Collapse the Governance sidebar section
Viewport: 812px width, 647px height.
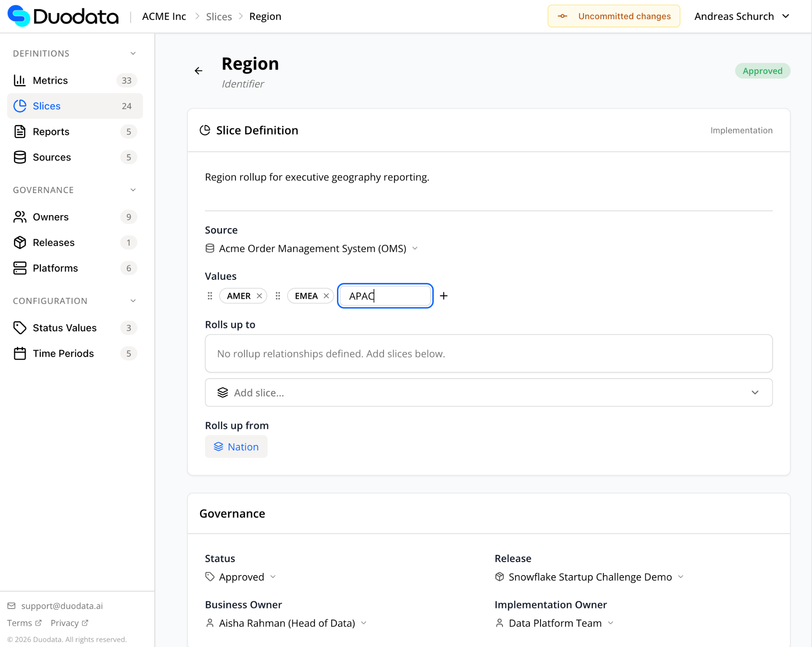click(x=133, y=190)
